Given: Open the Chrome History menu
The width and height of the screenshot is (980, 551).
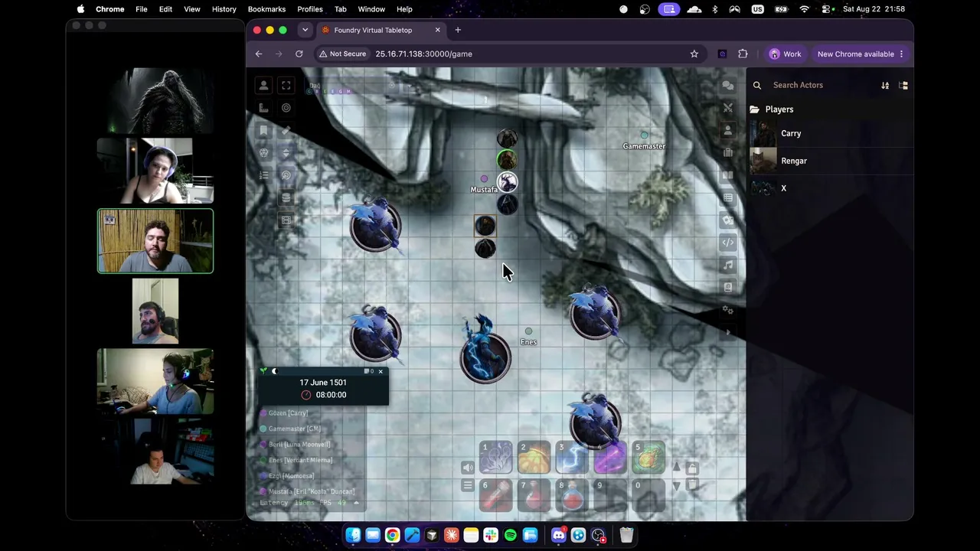Looking at the screenshot, I should pyautogui.click(x=224, y=9).
